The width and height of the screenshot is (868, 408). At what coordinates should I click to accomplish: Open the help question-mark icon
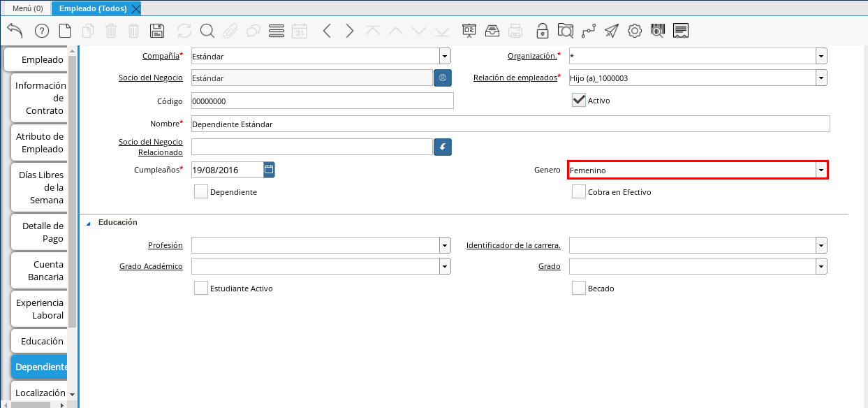(41, 31)
